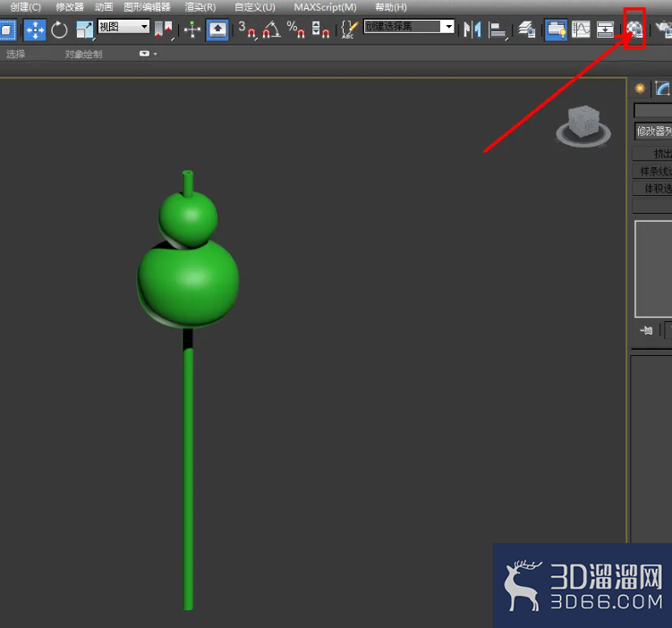Switch to the Modify command panel tab

[x=662, y=89]
